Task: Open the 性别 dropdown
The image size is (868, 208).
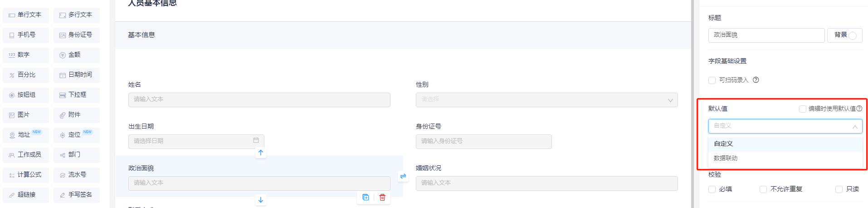Action: 546,100
